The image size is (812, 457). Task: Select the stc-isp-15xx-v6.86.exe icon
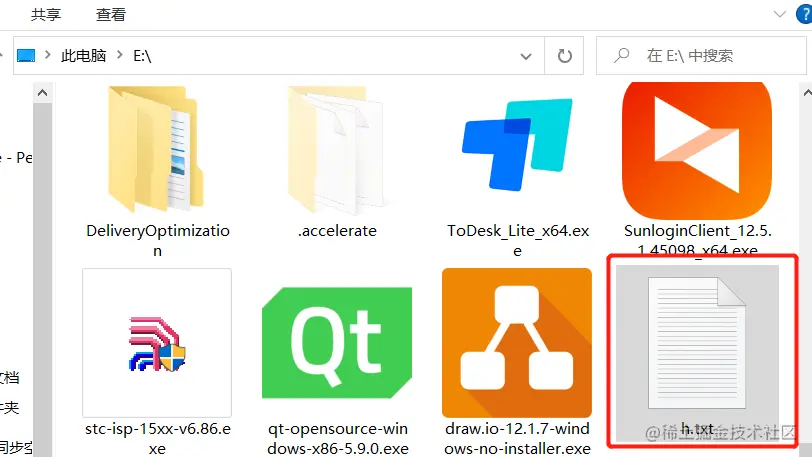(x=157, y=342)
